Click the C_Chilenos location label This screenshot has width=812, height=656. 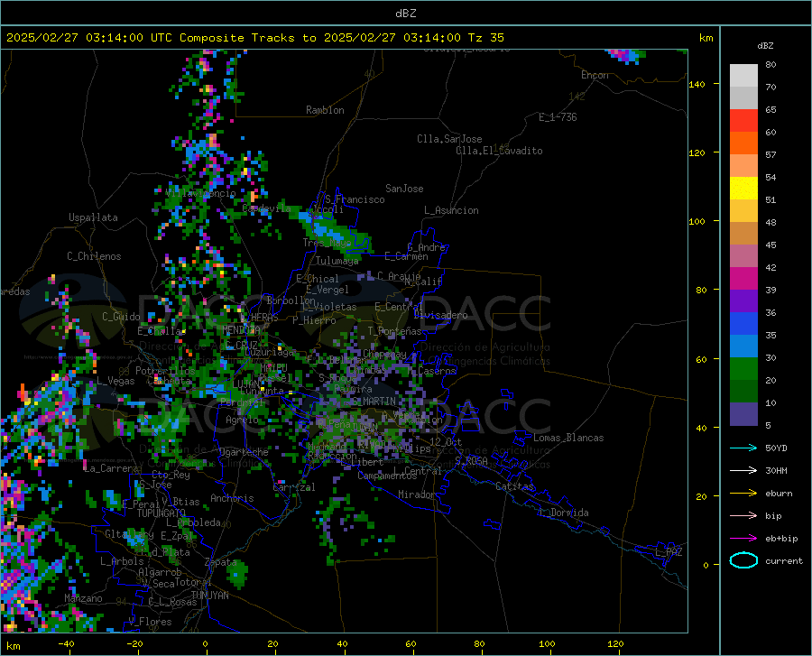(x=94, y=256)
